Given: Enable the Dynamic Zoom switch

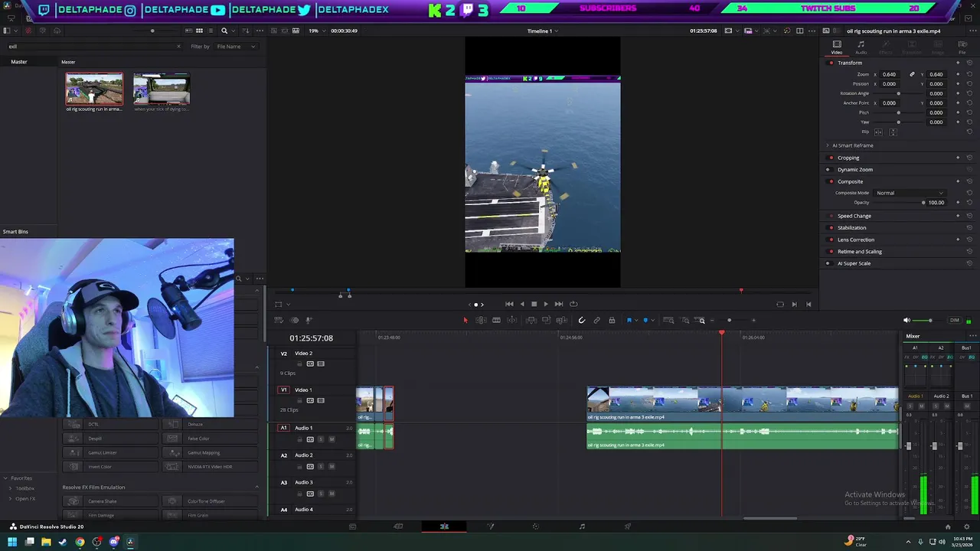Looking at the screenshot, I should tap(831, 169).
